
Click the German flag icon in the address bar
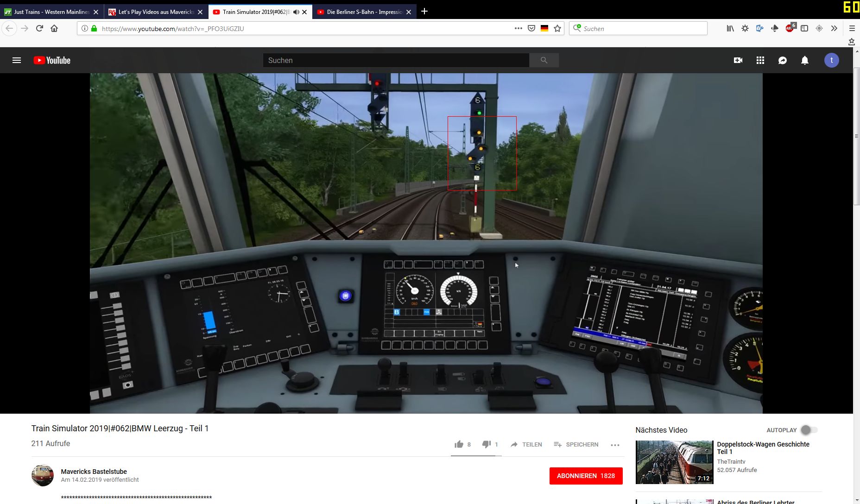[544, 28]
